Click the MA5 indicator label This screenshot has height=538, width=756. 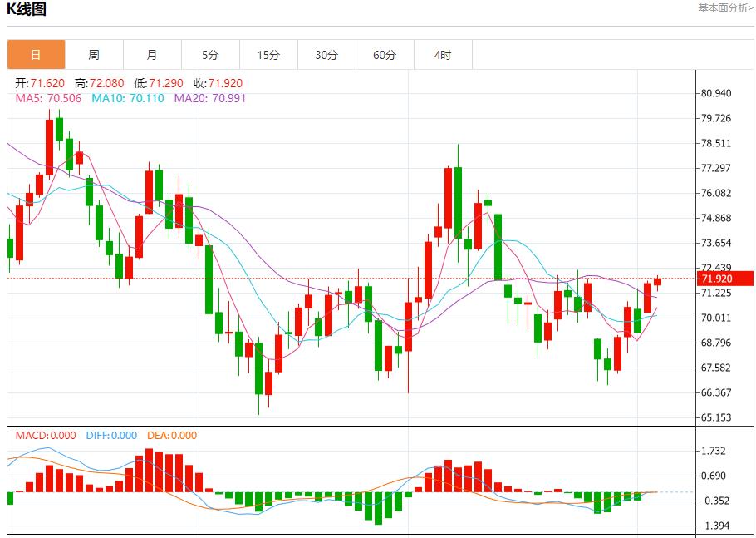tap(49, 98)
